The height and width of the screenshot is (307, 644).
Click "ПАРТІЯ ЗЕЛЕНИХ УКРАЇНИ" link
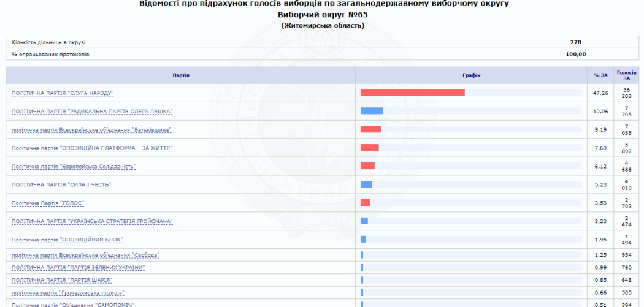79,268
